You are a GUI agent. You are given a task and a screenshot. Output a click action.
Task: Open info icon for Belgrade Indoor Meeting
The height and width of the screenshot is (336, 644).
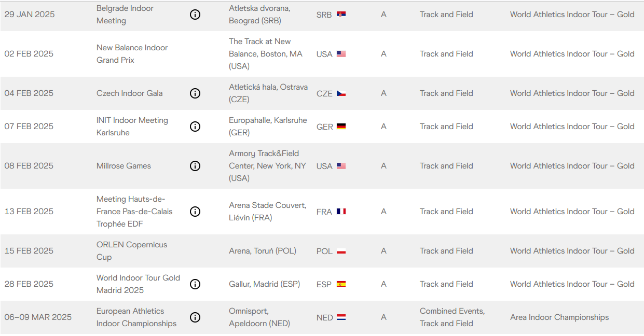(x=195, y=15)
